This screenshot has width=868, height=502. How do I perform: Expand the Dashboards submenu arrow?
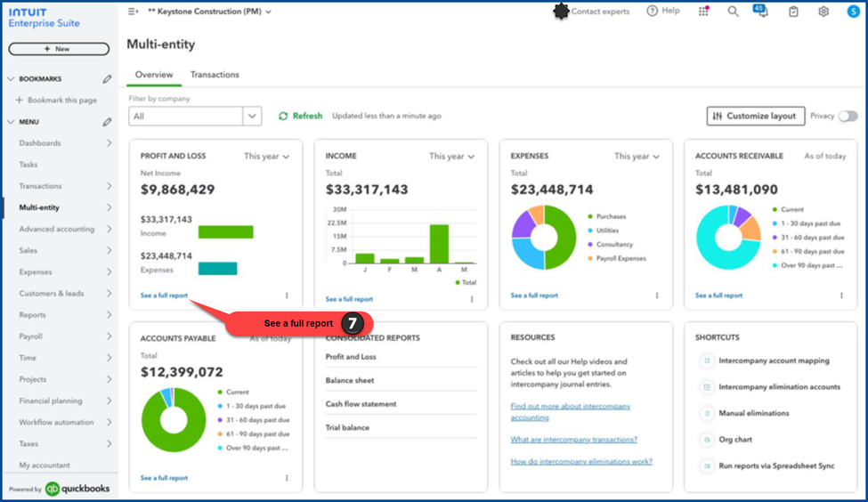tap(109, 143)
